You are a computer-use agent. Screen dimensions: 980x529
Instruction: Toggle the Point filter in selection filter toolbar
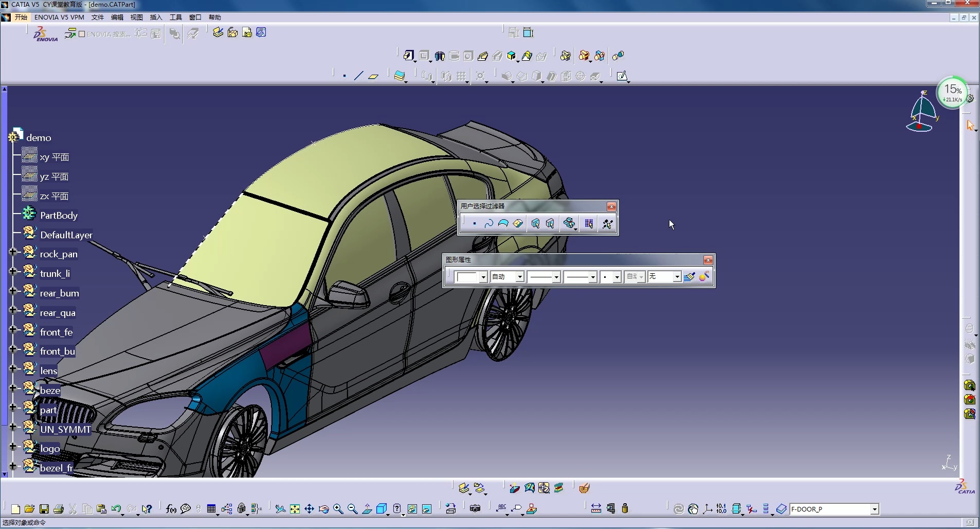click(x=474, y=223)
